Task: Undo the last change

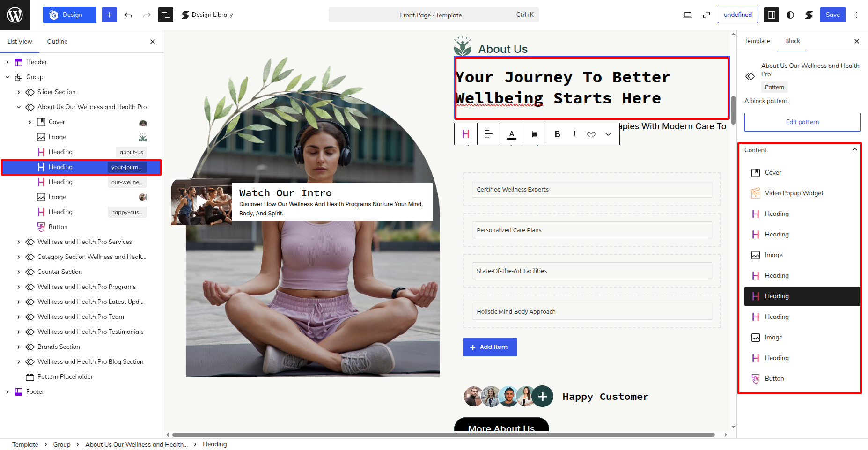Action: click(128, 15)
